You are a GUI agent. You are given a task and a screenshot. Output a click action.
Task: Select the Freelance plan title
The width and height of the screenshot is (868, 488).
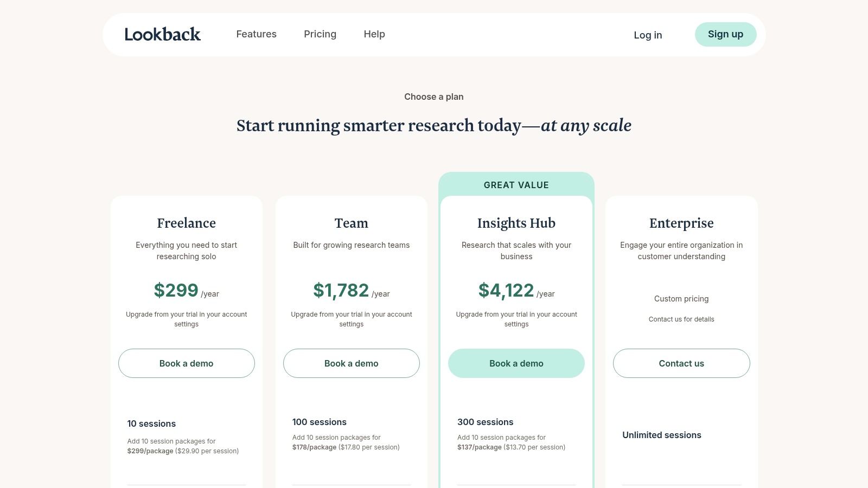(187, 223)
